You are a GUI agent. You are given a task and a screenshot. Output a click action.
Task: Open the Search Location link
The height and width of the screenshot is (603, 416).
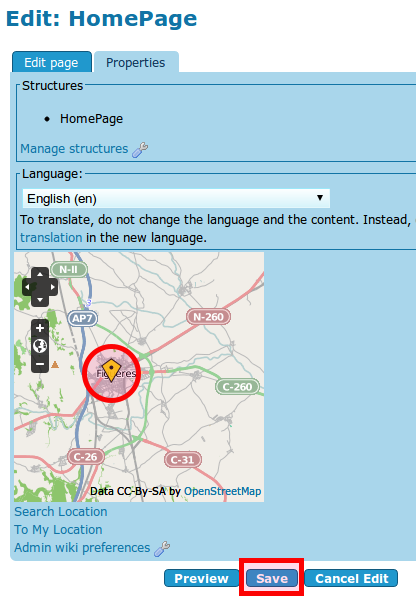[61, 512]
